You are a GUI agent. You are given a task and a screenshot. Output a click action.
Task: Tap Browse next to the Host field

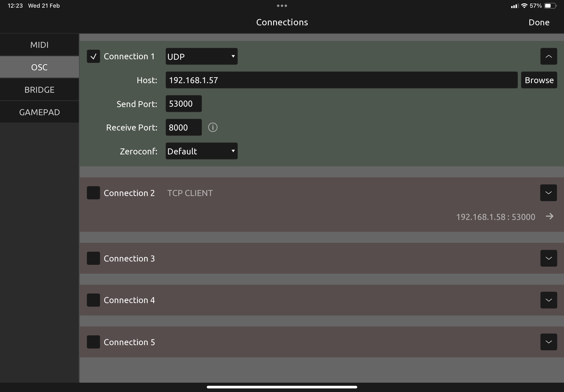(539, 80)
